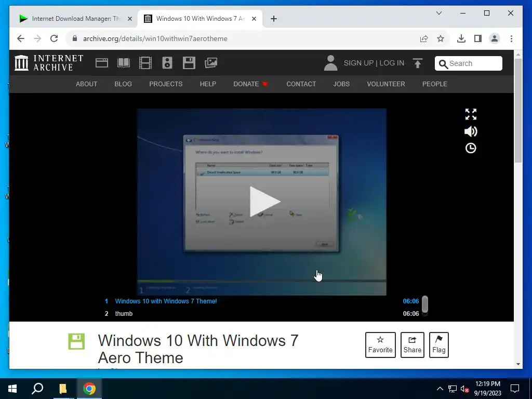
Task: Open the PEOPLE menu item
Action: [435, 84]
